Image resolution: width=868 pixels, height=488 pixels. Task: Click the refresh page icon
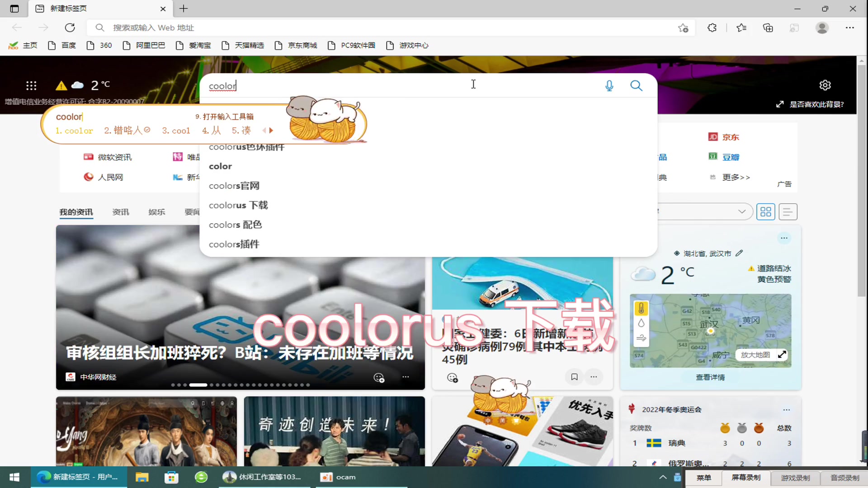pyautogui.click(x=70, y=28)
